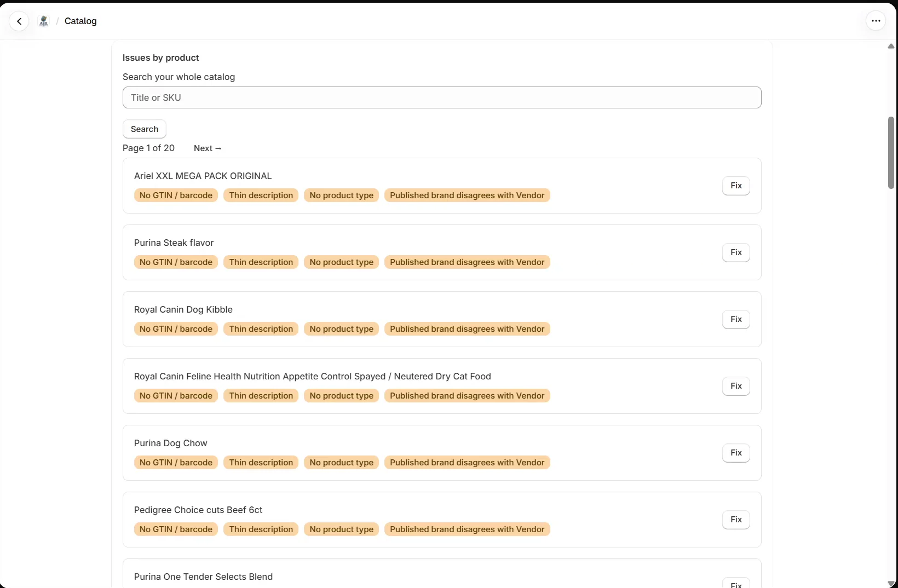898x588 pixels.
Task: Focus the Title or SKU search field
Action: click(442, 97)
